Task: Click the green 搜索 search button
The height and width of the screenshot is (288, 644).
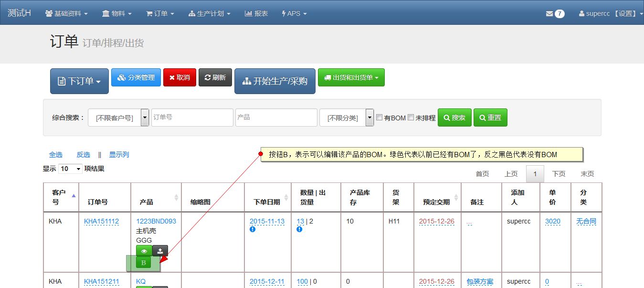Action: [x=454, y=117]
